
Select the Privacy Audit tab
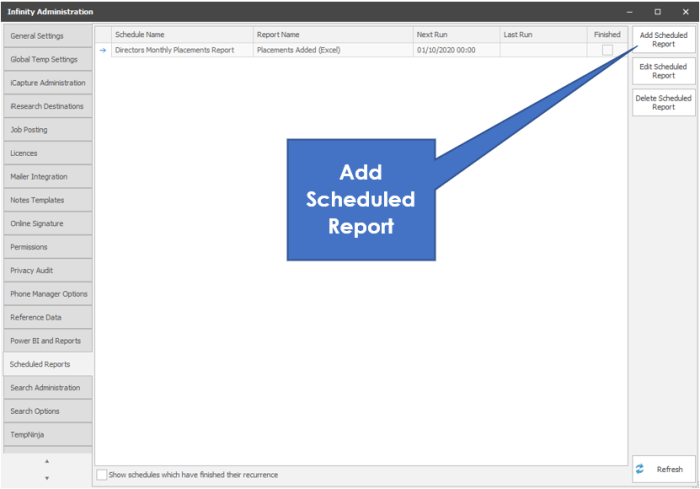click(x=47, y=270)
